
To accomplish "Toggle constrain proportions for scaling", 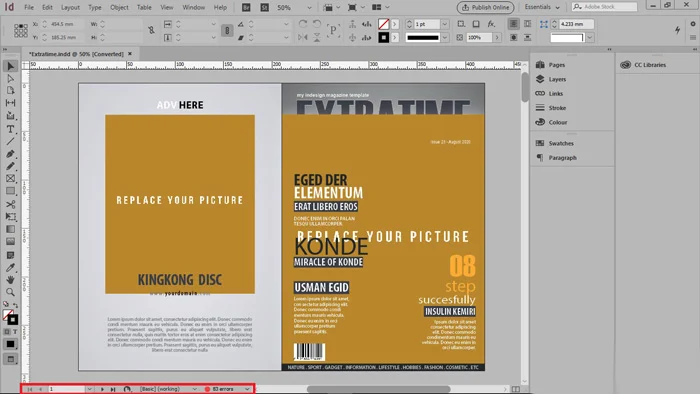I will pos(227,30).
